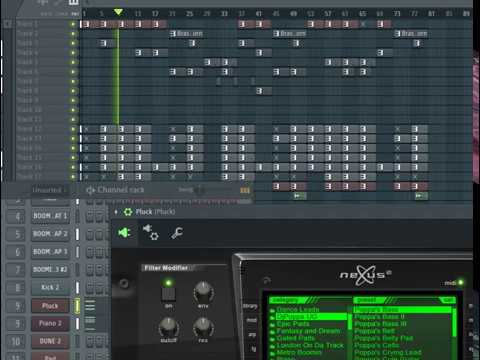Select the Dance Leads category folder
The height and width of the screenshot is (360, 480).
coord(298,309)
